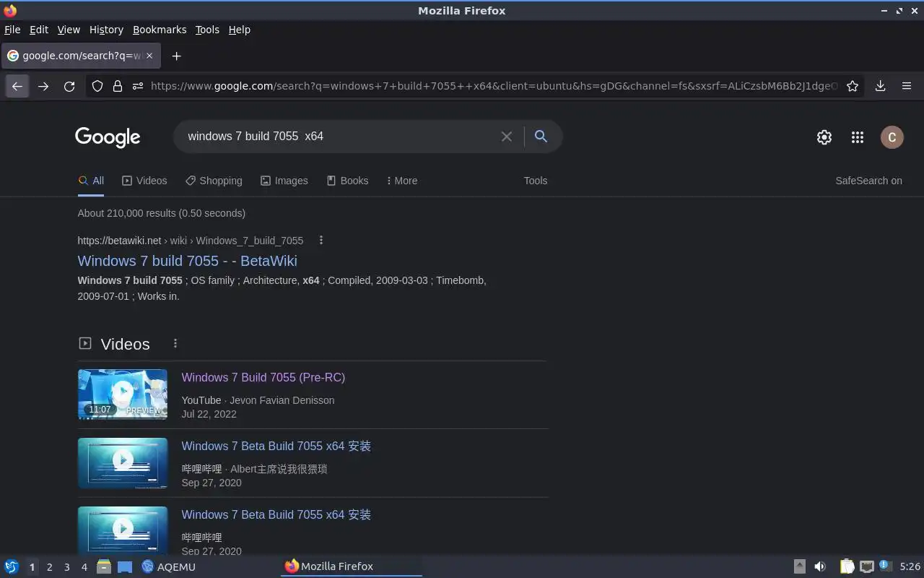924x578 pixels.
Task: Click the show desktop icon in the taskbar
Action: pyautogui.click(x=125, y=566)
